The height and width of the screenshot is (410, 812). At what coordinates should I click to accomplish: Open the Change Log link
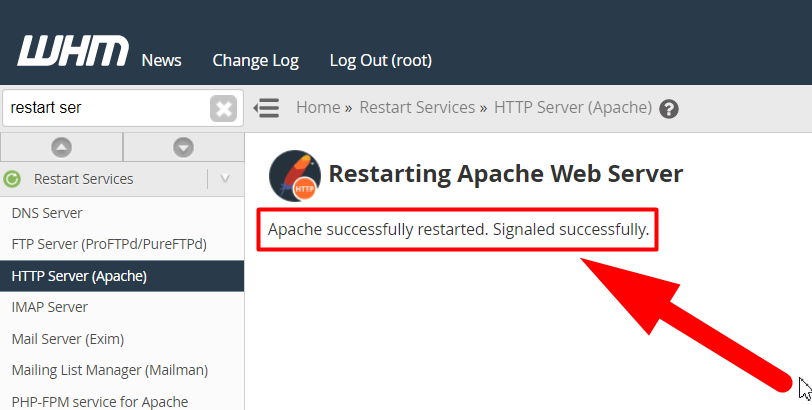click(x=255, y=61)
